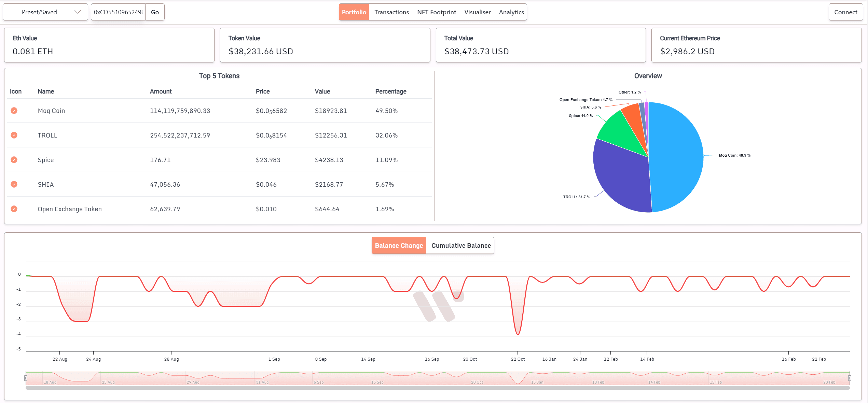Click the Mog Coin token icon

[x=14, y=111]
